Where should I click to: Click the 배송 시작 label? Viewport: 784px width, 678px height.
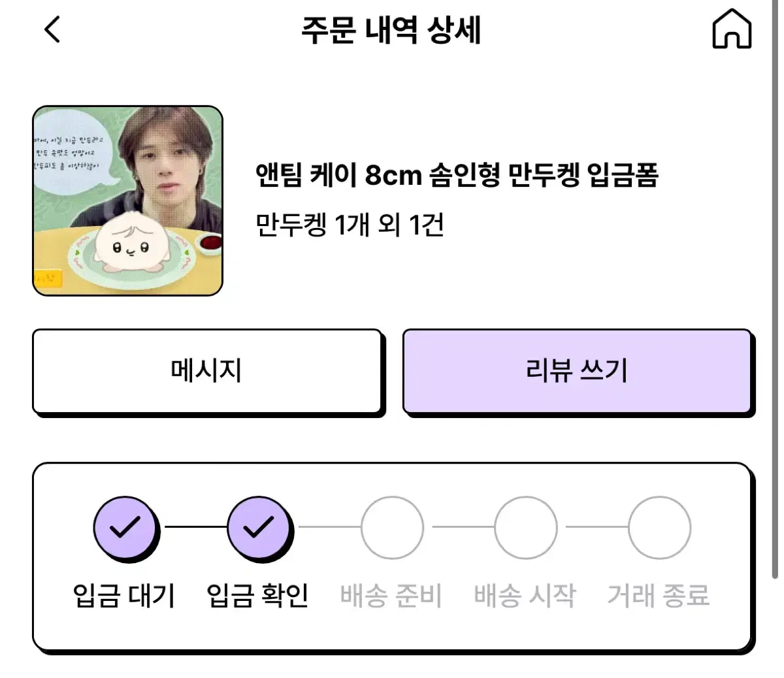coord(525,595)
